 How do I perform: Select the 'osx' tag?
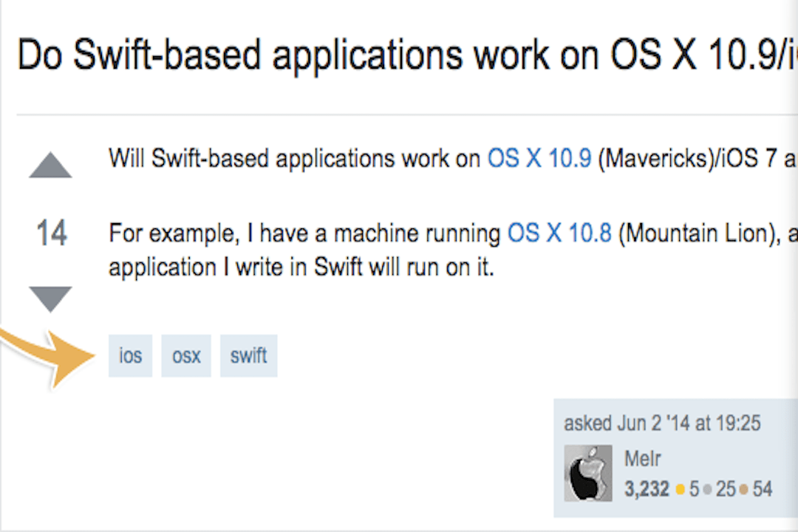click(185, 355)
